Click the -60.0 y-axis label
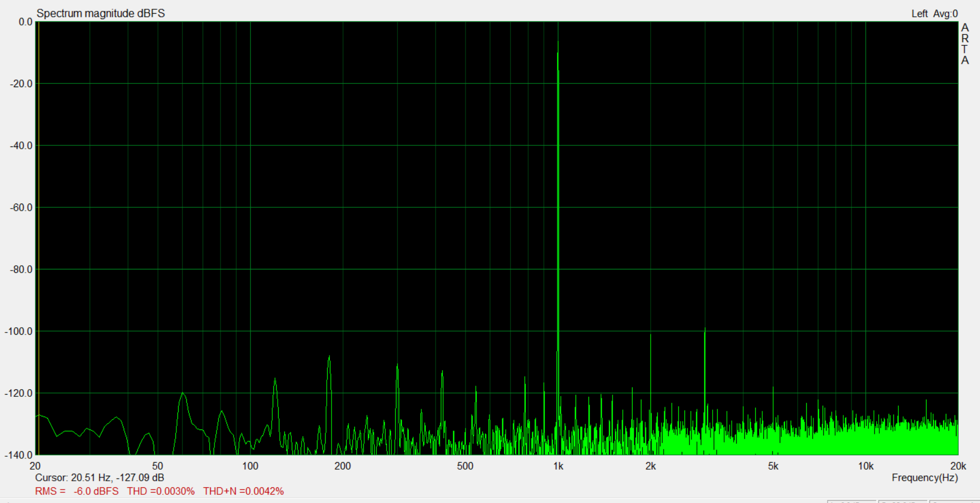 pos(21,207)
